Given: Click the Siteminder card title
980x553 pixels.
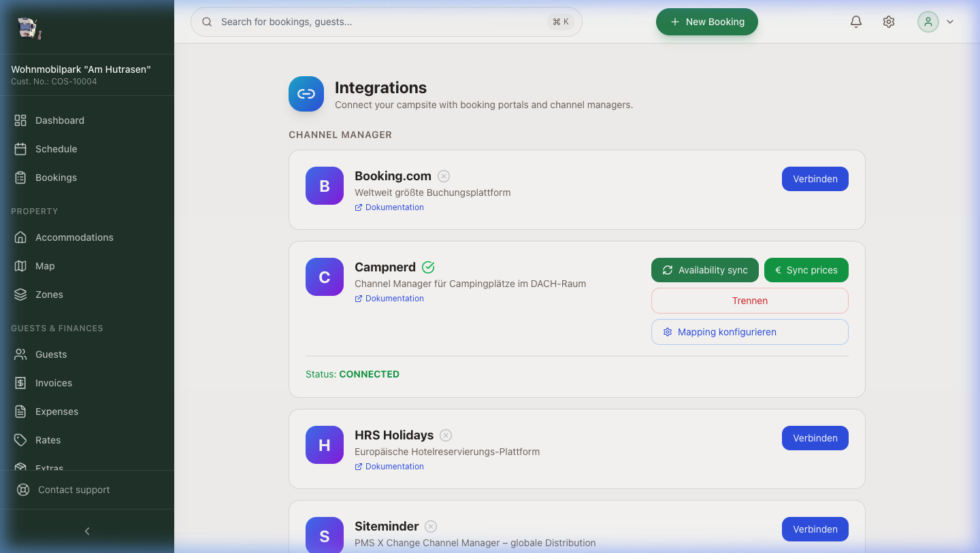Looking at the screenshot, I should (387, 526).
